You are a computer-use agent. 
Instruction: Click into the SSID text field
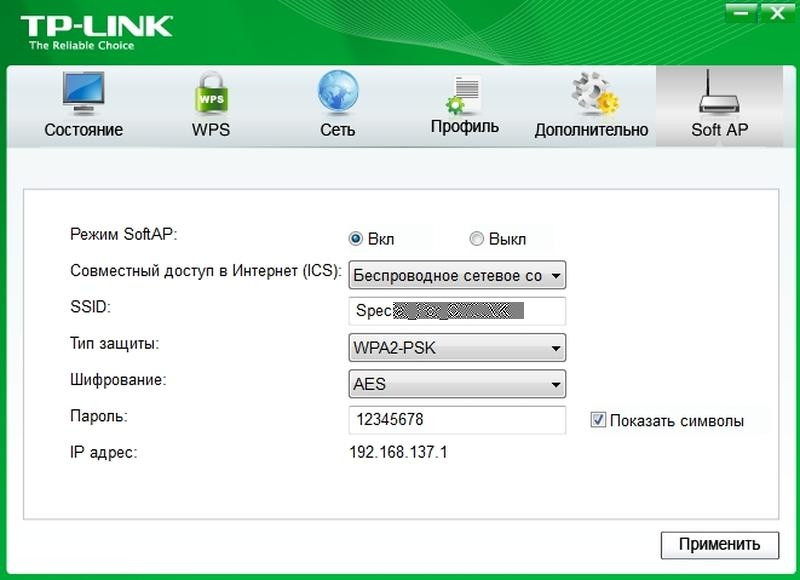tap(457, 311)
